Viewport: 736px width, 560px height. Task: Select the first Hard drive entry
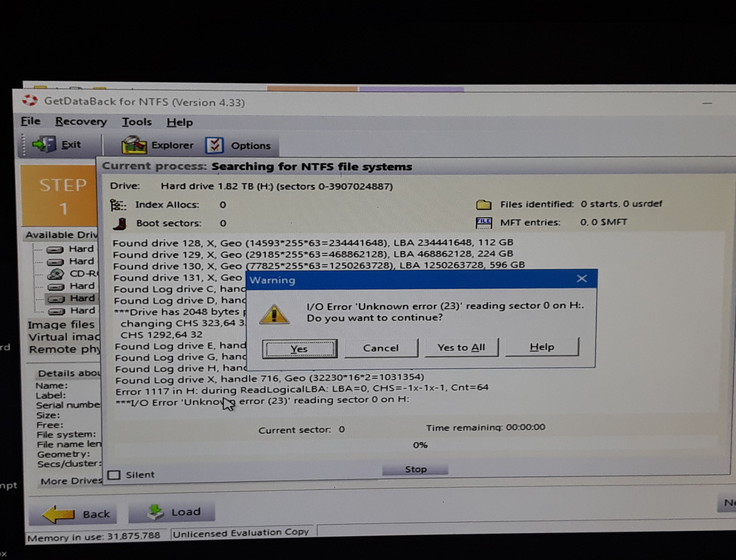coord(70,249)
